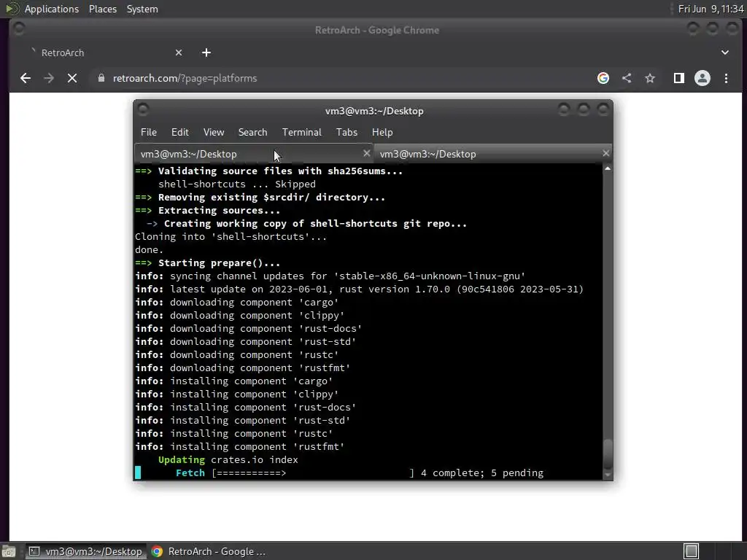
Task: Click 'Validating source files with sha256sums' line
Action: tap(269, 171)
